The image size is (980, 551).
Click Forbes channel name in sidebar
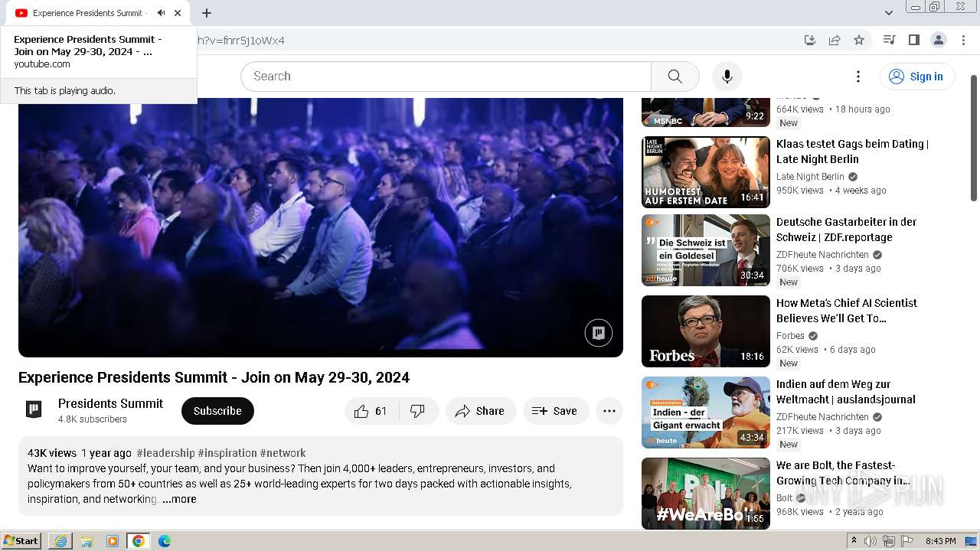[x=790, y=336]
